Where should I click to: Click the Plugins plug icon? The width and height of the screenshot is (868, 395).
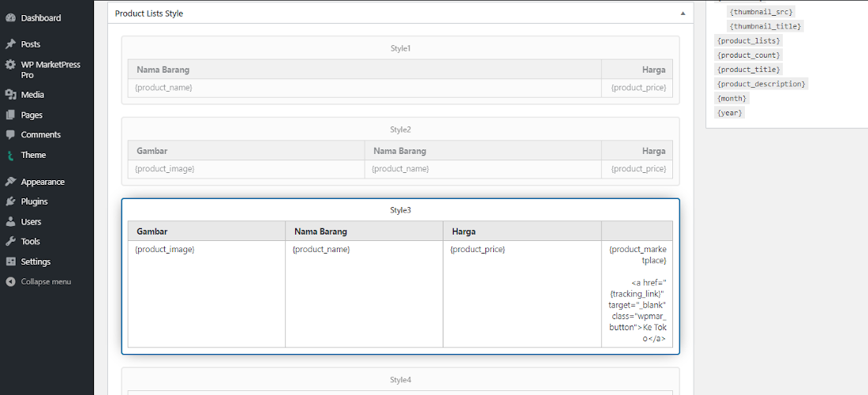coord(10,201)
